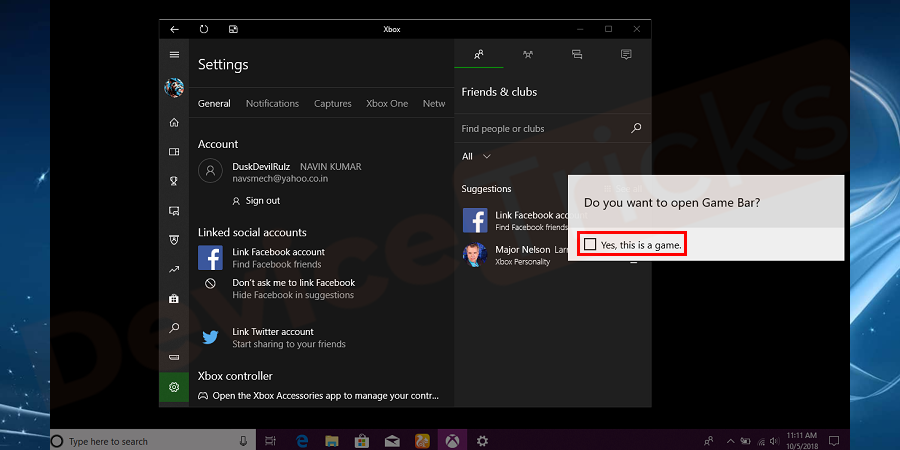The image size is (900, 450).
Task: Click Don't ask me to link Facebook
Action: [293, 282]
